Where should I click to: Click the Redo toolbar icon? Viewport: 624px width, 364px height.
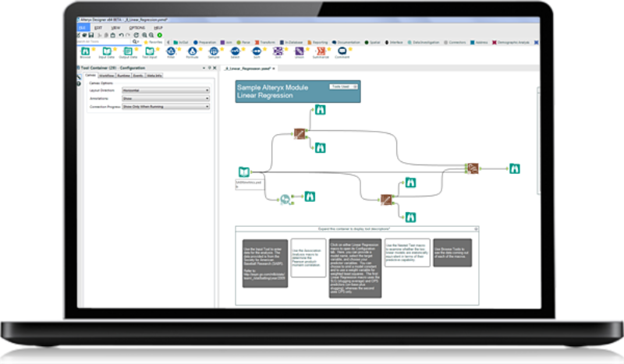pyautogui.click(x=128, y=35)
